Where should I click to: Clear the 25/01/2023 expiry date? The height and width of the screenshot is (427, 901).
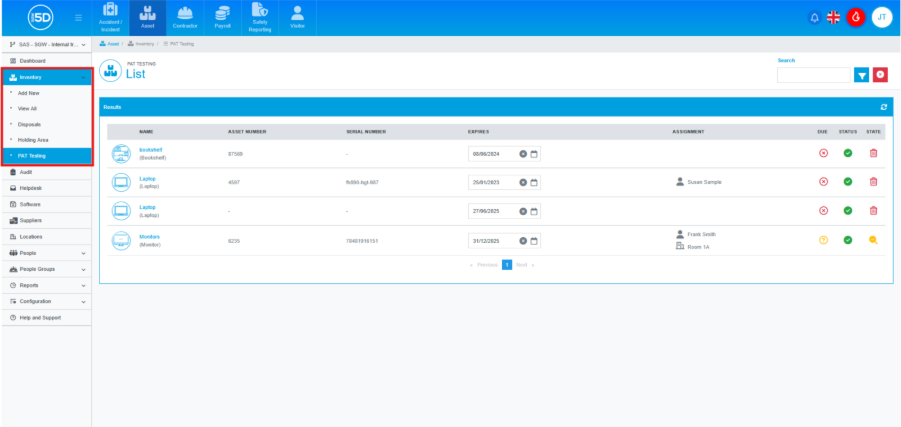(x=522, y=182)
